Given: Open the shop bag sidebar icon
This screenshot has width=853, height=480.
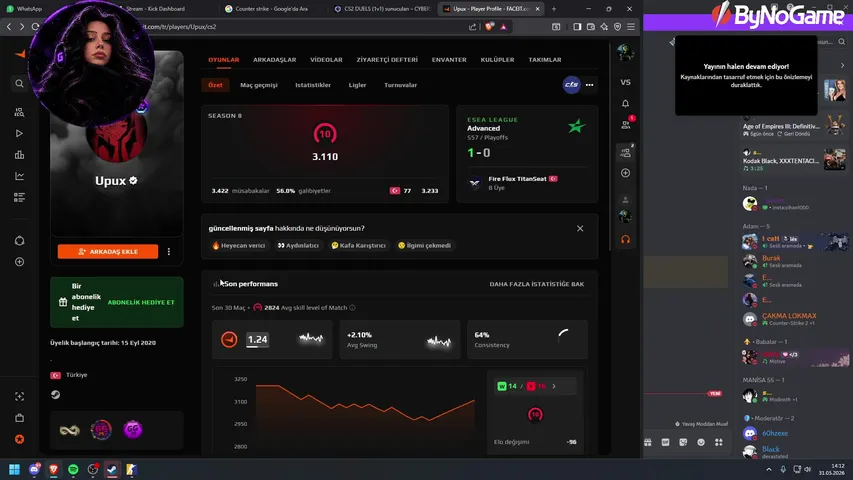Looking at the screenshot, I should [19, 418].
